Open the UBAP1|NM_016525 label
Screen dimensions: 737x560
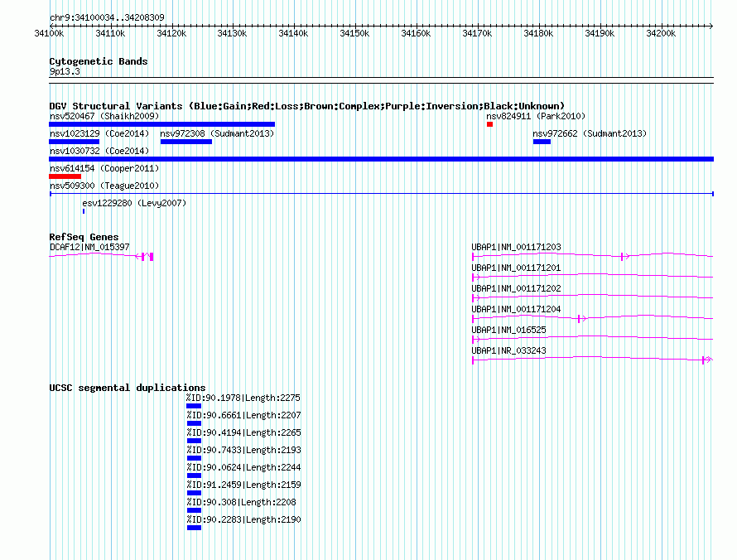(508, 330)
